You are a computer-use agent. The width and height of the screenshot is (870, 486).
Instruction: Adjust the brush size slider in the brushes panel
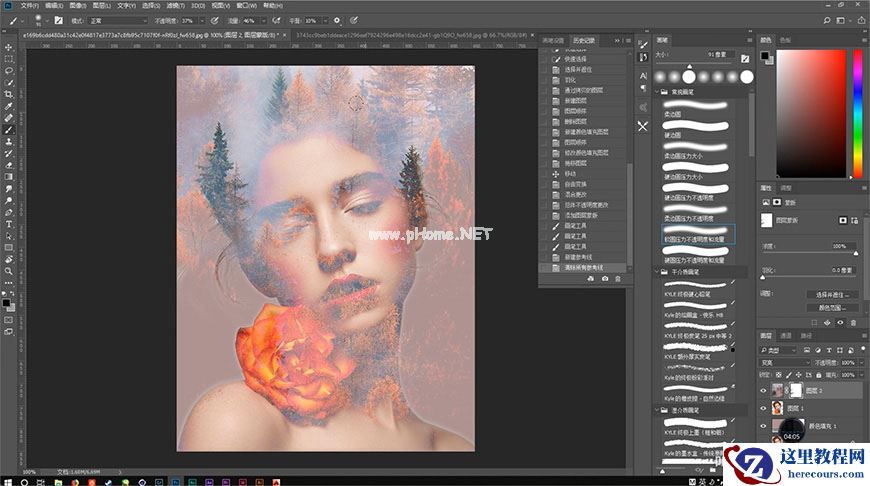click(x=690, y=67)
